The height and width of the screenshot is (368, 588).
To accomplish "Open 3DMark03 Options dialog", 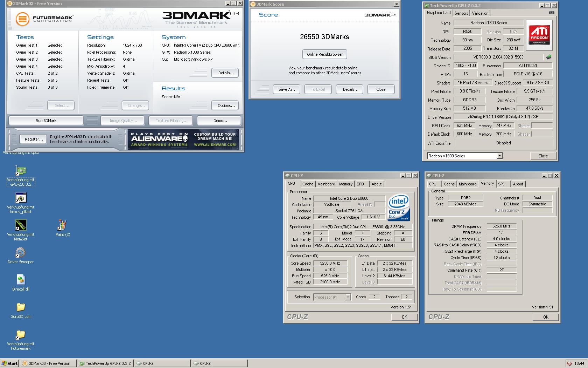I will coord(225,105).
